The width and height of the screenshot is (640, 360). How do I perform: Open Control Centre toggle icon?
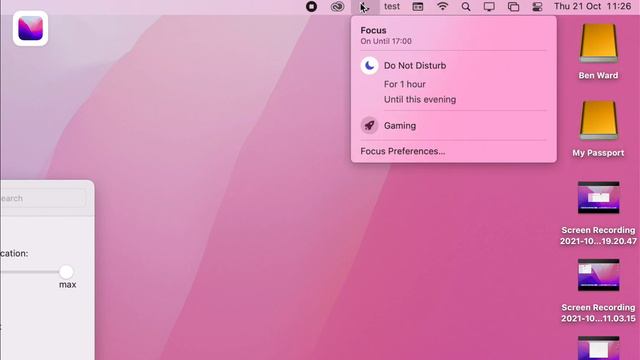tap(537, 7)
